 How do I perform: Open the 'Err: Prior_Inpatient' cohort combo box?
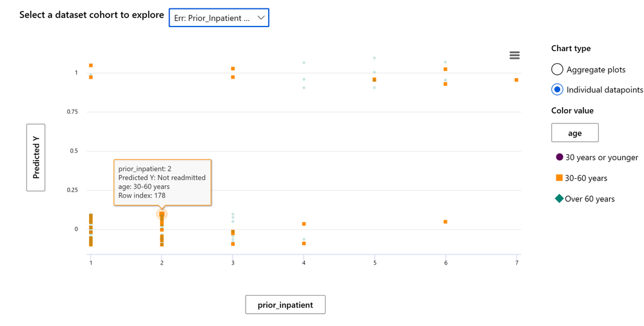pos(219,17)
